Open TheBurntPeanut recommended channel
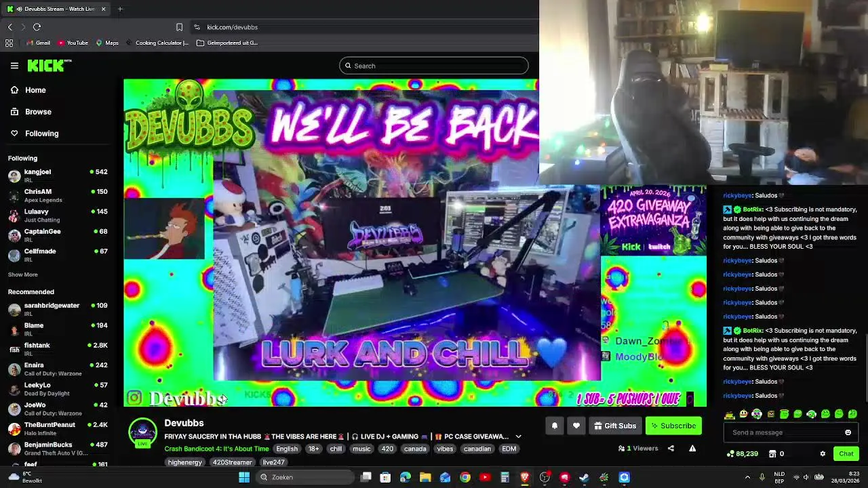 pos(58,428)
